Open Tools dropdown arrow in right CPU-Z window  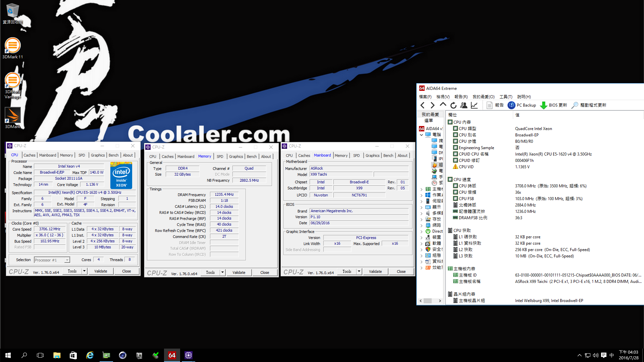coord(359,271)
